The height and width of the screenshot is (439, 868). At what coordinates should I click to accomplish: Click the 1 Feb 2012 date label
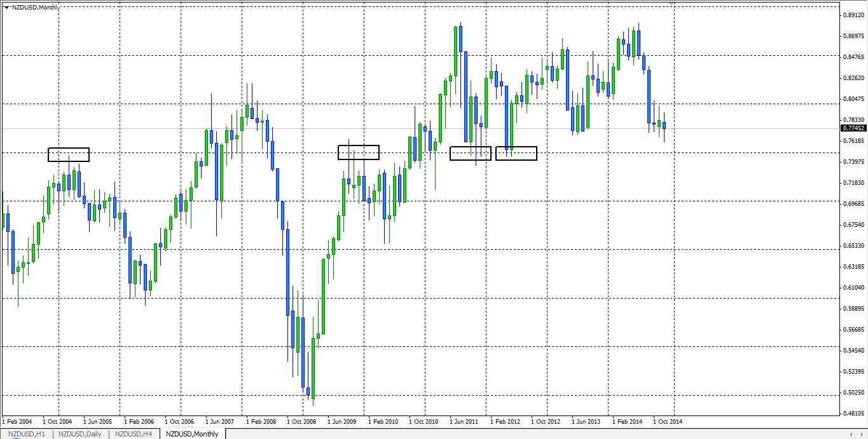[x=505, y=421]
